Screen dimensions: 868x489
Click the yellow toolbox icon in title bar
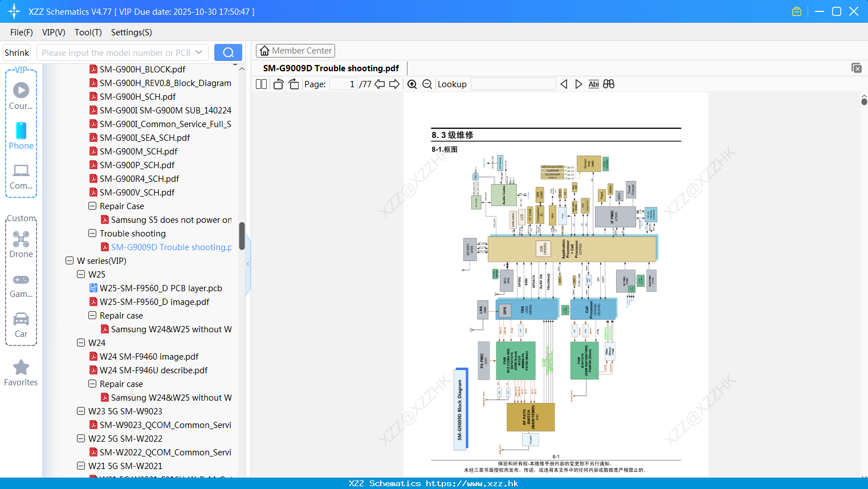tap(797, 11)
